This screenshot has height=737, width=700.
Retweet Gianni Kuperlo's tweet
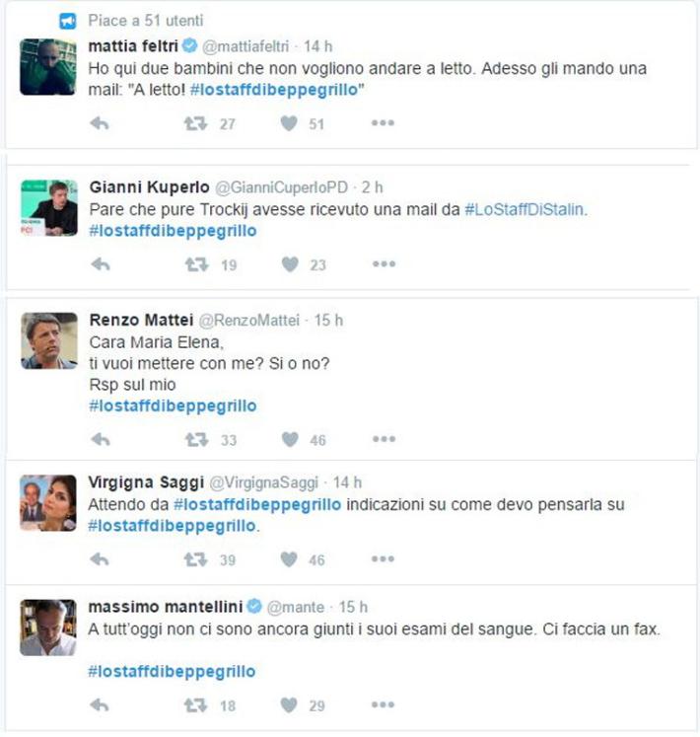pos(196,264)
